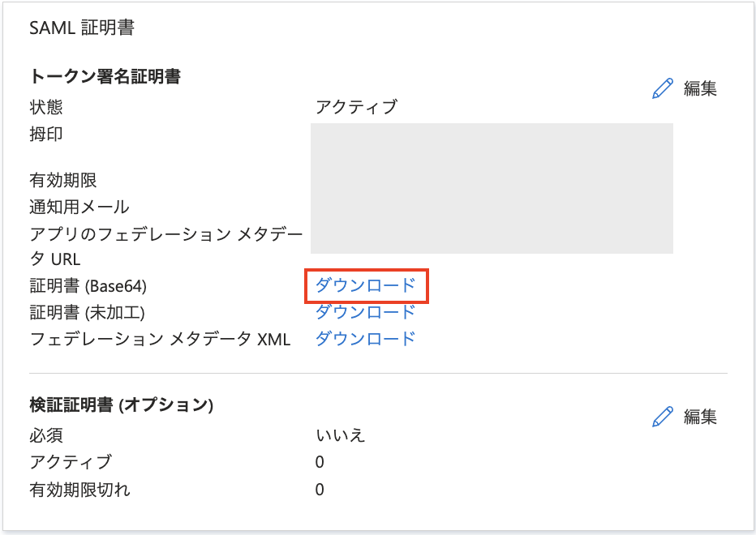756x535 pixels.
Task: Select the 検証証明書 (オプション) heading
Action: pyautogui.click(x=122, y=404)
